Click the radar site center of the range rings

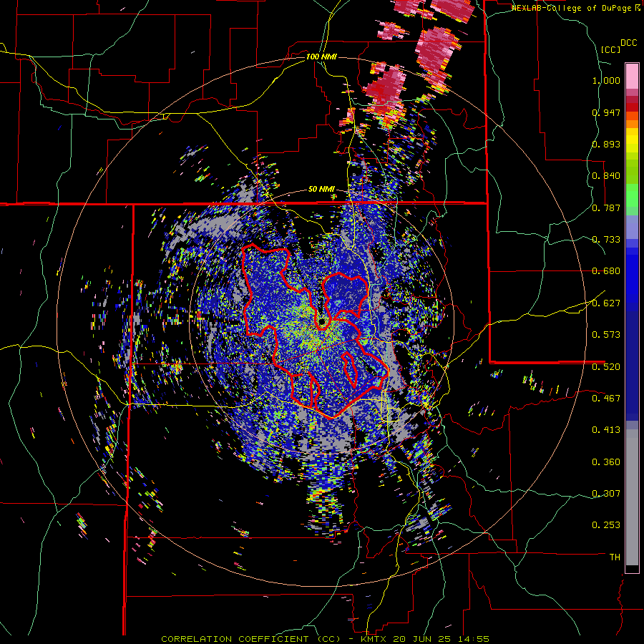point(321,322)
